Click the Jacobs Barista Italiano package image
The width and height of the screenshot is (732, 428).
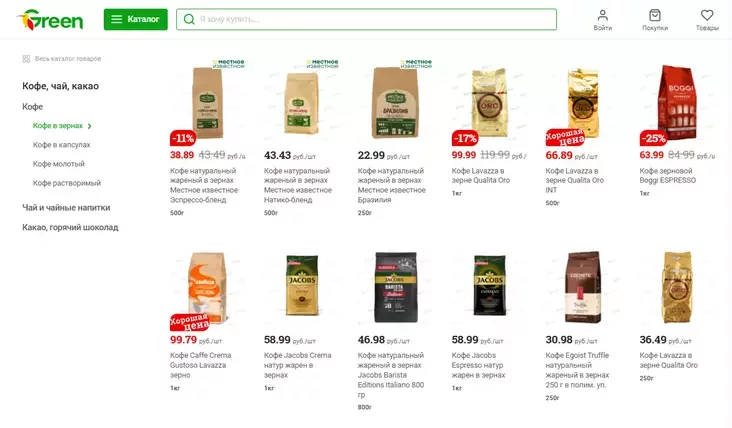point(395,287)
